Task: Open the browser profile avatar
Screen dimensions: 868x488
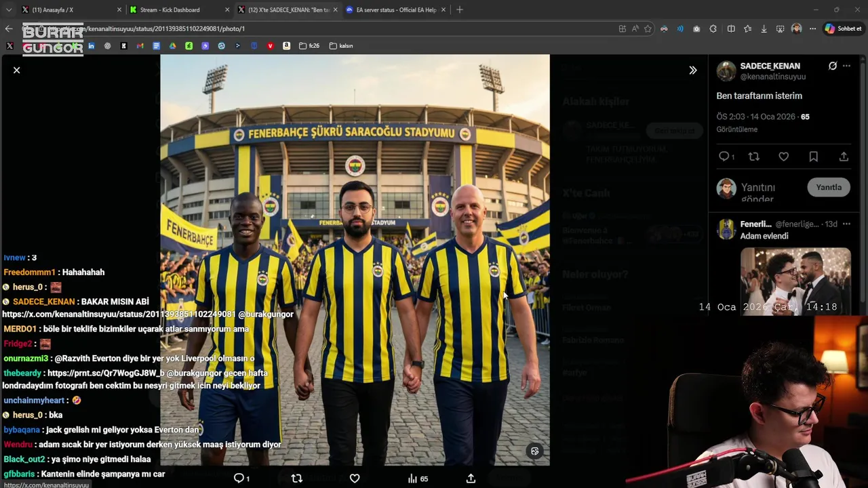Action: click(x=796, y=28)
